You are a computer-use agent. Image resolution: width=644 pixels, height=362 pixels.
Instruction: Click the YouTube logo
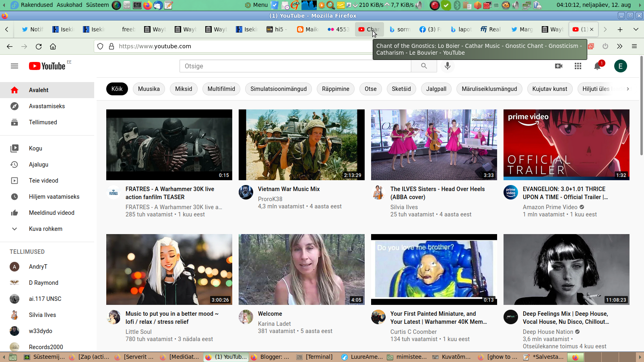(x=47, y=66)
